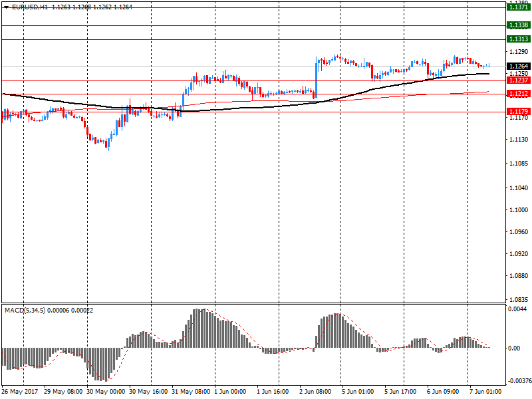Click the 30 May 00:00 time label
Screen dimensions: 532x399
point(106,392)
